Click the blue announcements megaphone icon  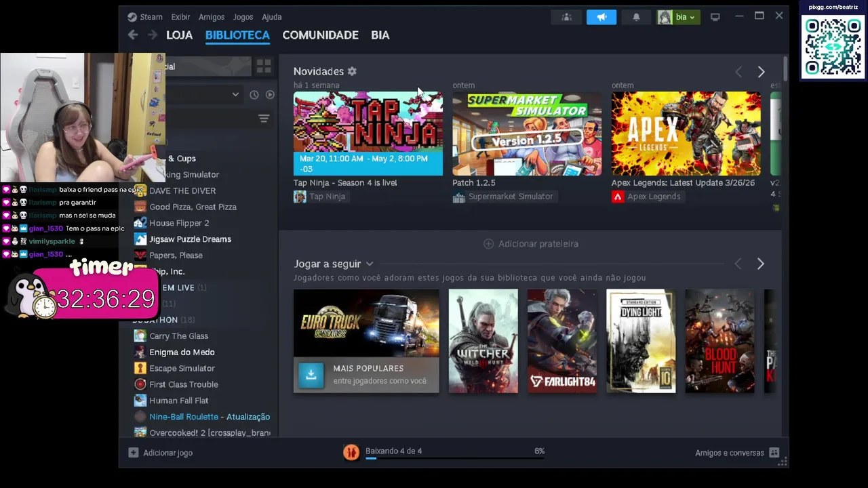pyautogui.click(x=601, y=17)
